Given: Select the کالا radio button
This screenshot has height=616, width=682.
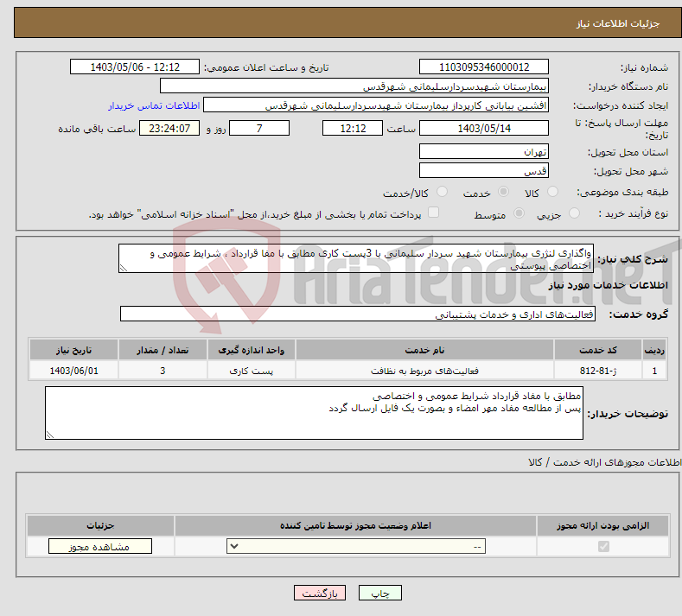Looking at the screenshot, I should pyautogui.click(x=552, y=192).
